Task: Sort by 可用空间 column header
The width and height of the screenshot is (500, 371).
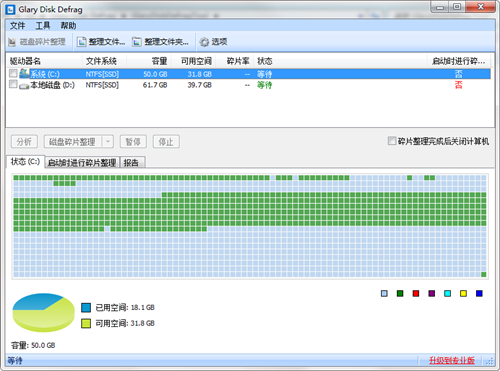Action: (x=193, y=61)
